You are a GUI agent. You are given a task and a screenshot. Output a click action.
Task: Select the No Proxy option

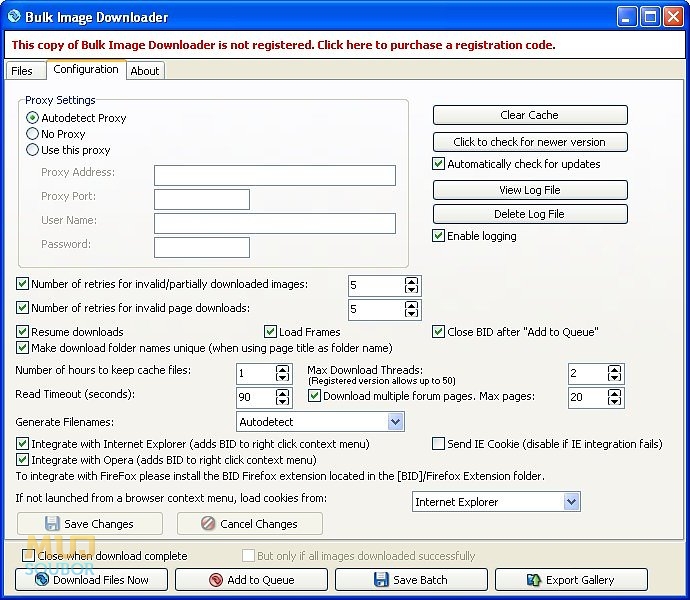(x=32, y=134)
